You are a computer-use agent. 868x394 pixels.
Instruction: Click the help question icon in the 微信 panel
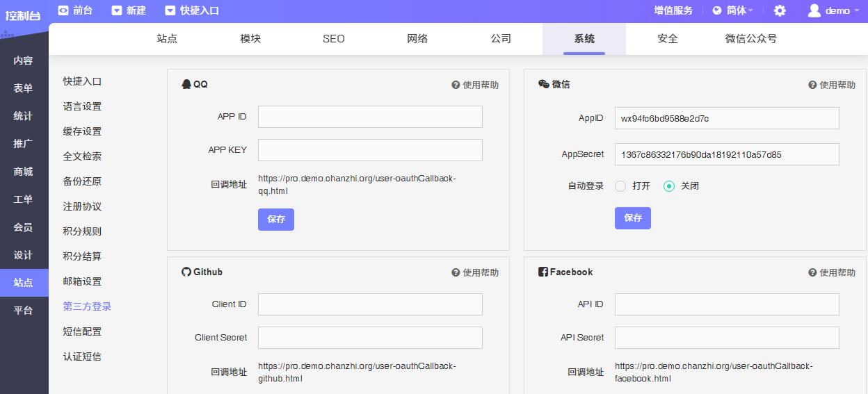pyautogui.click(x=812, y=85)
